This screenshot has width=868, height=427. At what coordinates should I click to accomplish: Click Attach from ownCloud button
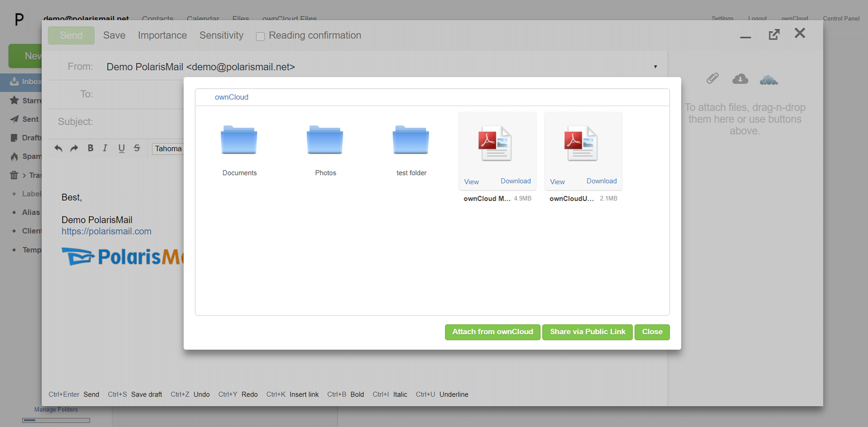click(x=492, y=332)
